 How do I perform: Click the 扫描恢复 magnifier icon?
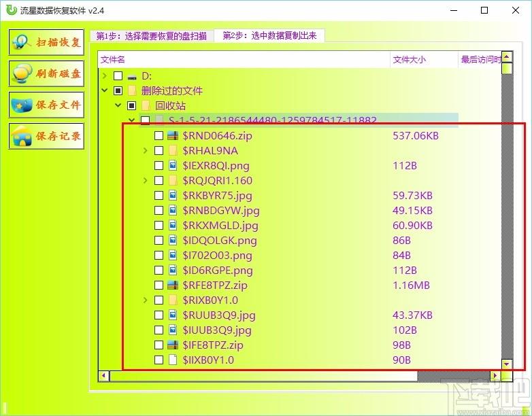[21, 42]
